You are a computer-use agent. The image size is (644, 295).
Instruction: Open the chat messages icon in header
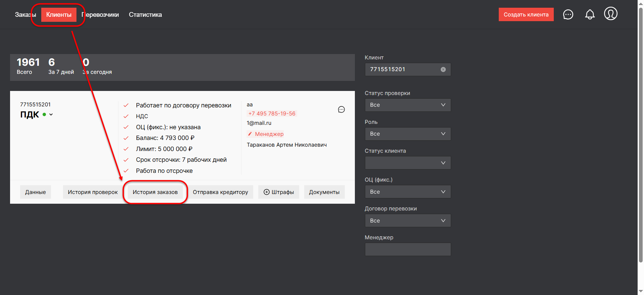pyautogui.click(x=568, y=14)
